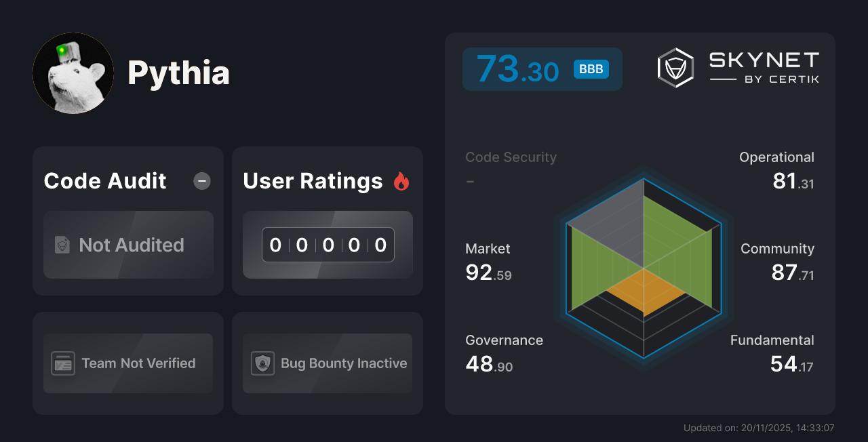868x442 pixels.
Task: Open the minus status icon on Code Audit
Action: point(201,181)
